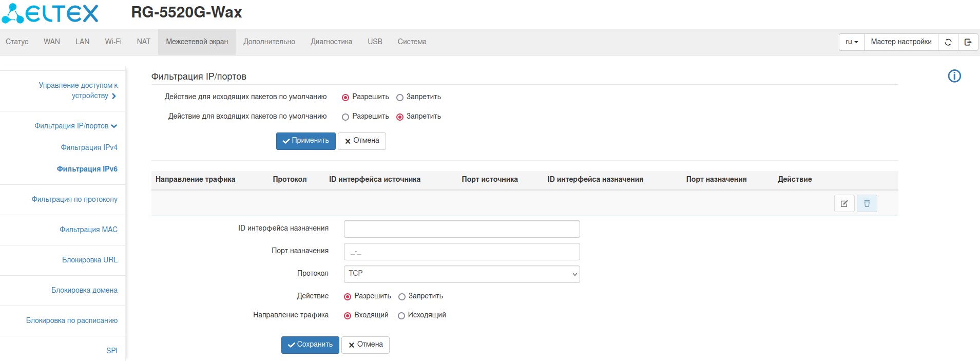The image size is (980, 361).
Task: Click the Порт назначения input field
Action: pyautogui.click(x=462, y=252)
